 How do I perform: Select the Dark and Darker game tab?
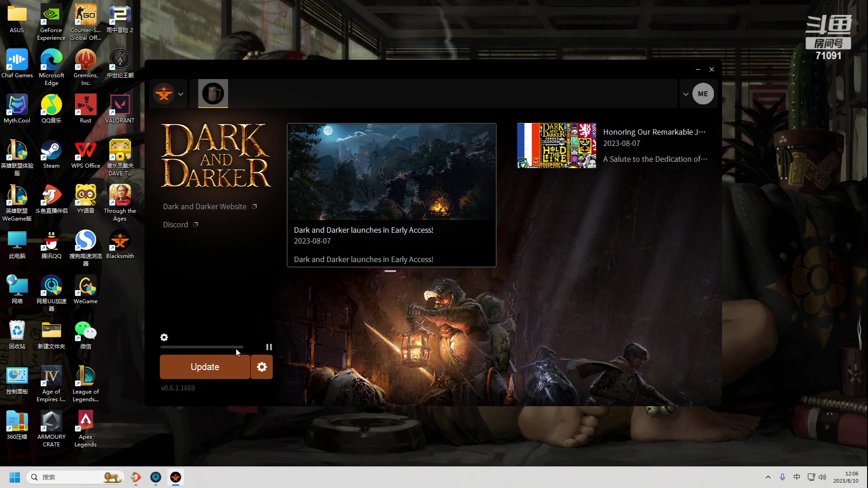click(x=213, y=94)
